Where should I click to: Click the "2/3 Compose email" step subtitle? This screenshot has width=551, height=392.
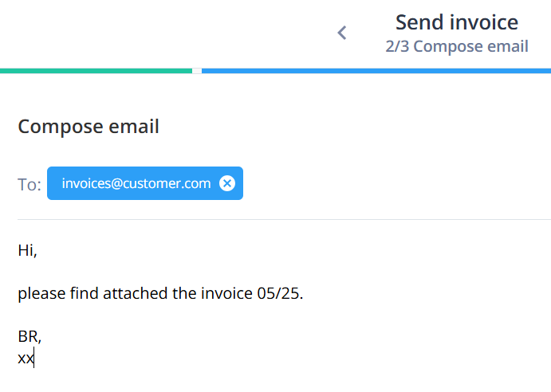tap(456, 46)
